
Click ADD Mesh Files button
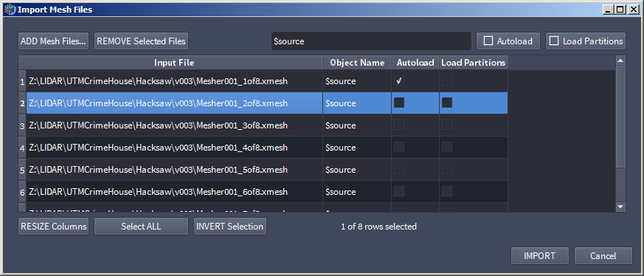[x=53, y=41]
